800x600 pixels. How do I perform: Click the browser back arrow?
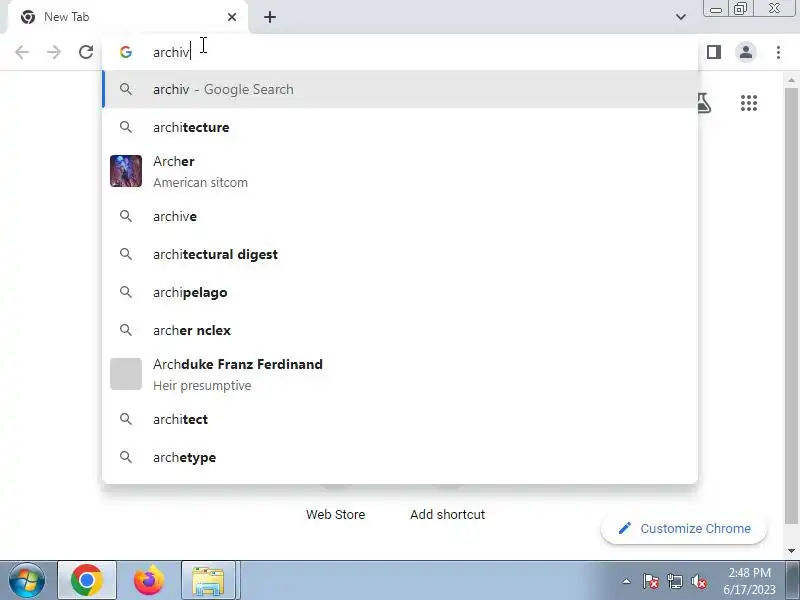(22, 52)
